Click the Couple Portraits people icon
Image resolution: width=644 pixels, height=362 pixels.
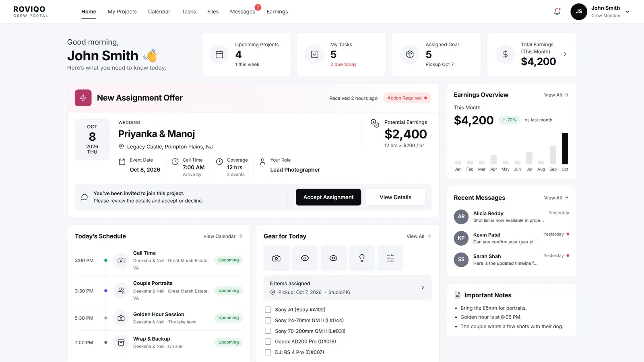pyautogui.click(x=121, y=291)
